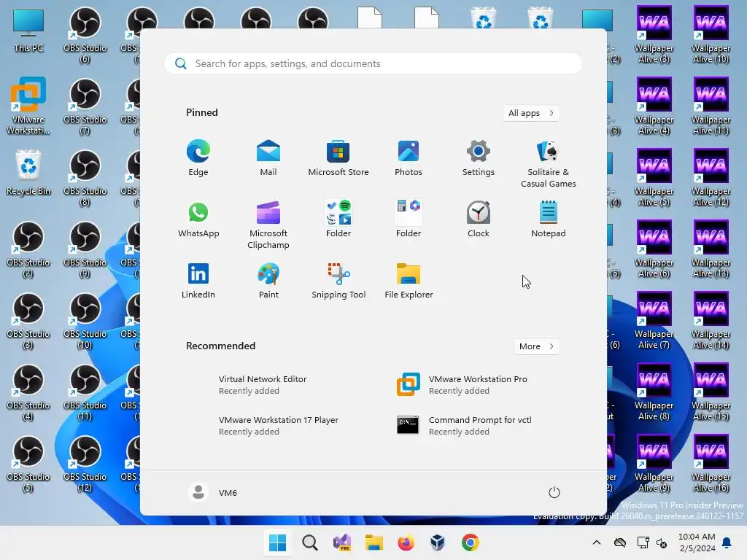Image resolution: width=747 pixels, height=560 pixels.
Task: Select This PC desktop icon
Action: pos(28,31)
